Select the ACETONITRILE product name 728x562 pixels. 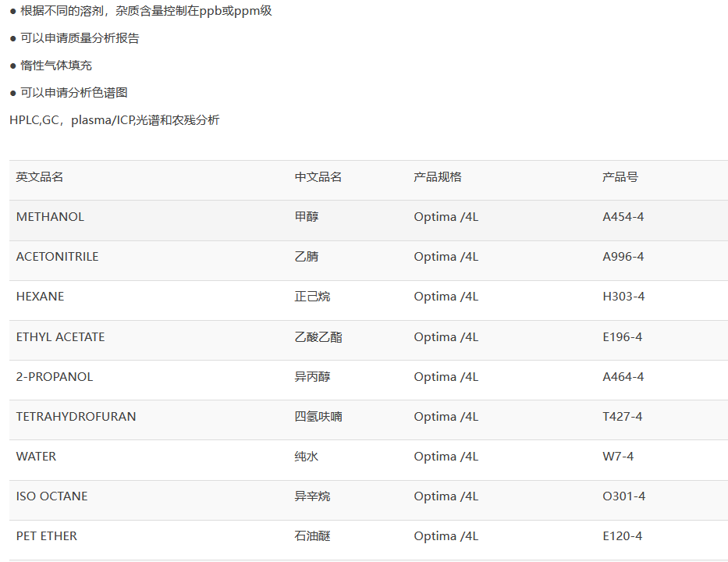click(x=57, y=257)
